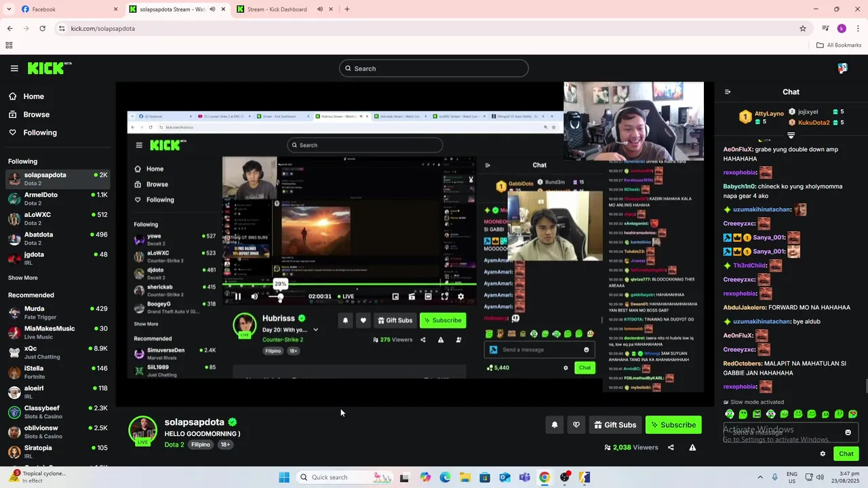Reload the page

42,28
